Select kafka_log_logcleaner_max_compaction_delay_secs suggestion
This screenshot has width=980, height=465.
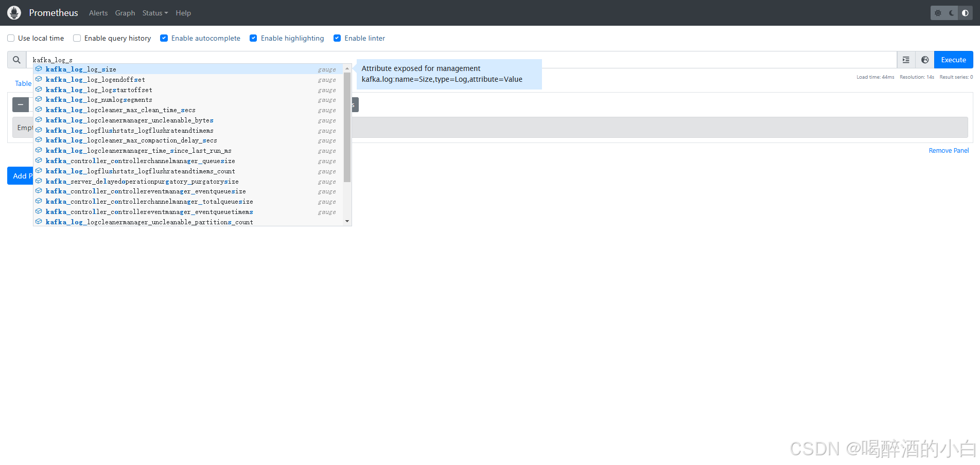click(188, 140)
